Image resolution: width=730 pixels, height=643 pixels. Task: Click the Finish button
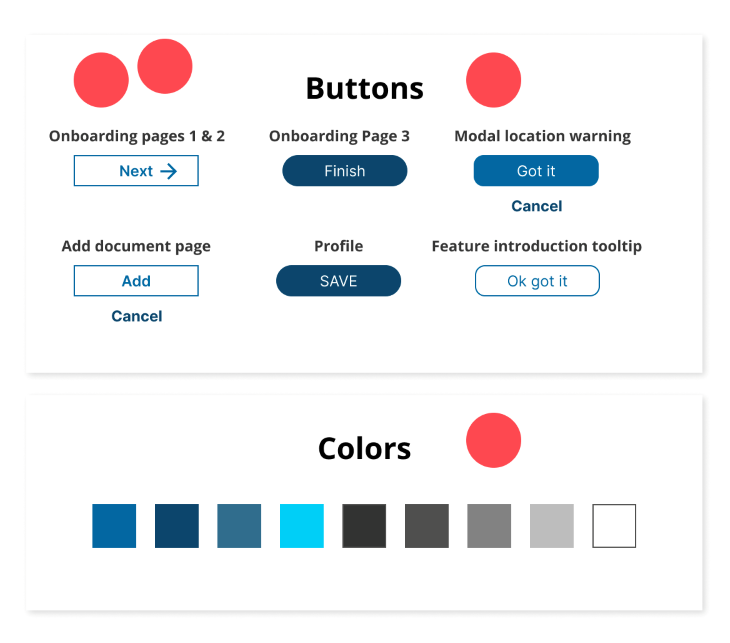(345, 171)
